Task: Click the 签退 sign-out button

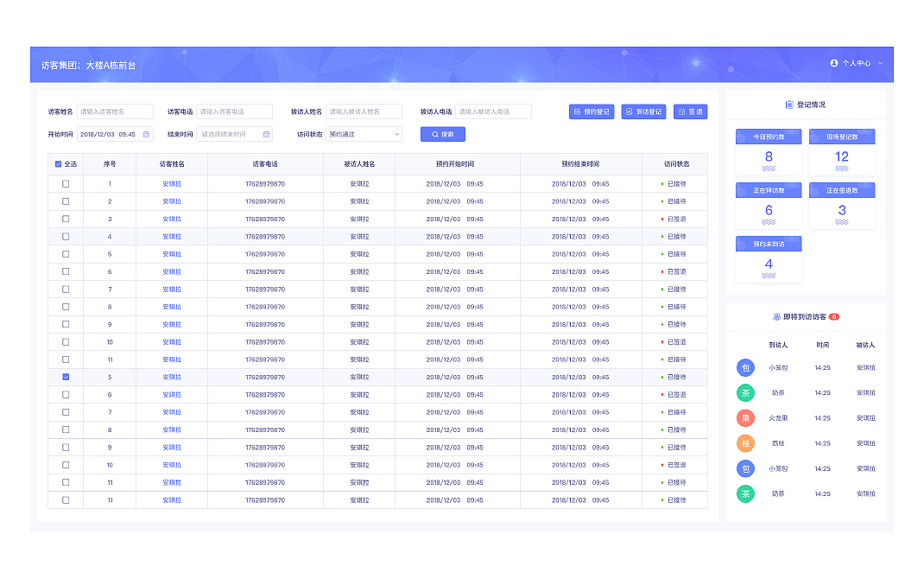Action: 691,111
